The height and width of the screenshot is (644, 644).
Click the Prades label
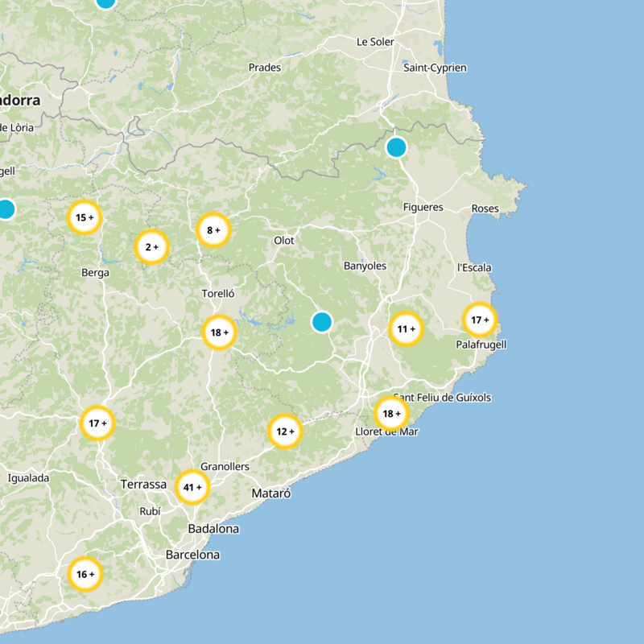tap(265, 68)
